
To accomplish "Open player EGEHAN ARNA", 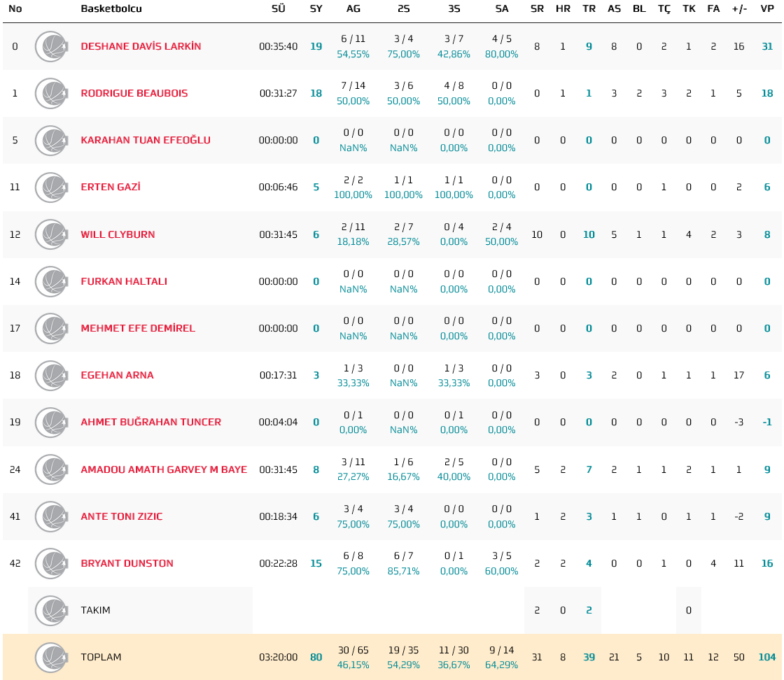I will click(117, 375).
